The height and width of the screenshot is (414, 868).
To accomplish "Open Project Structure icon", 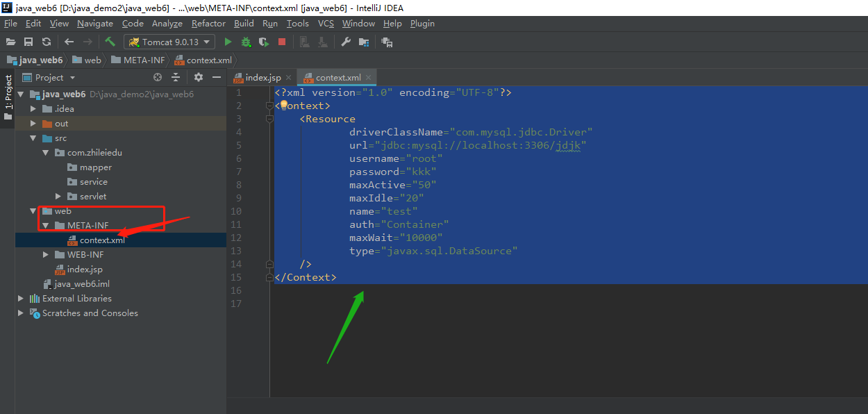I will pos(363,42).
